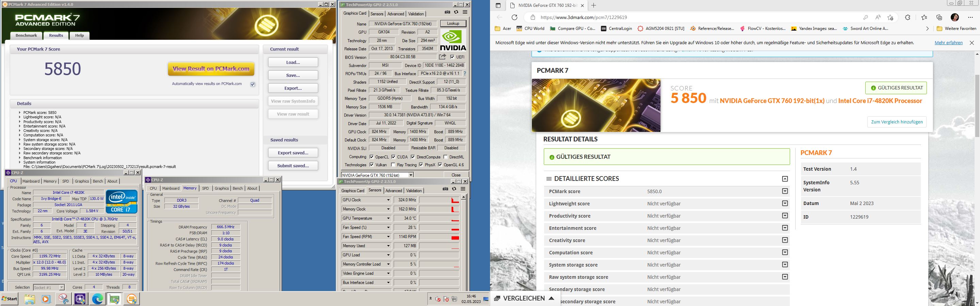This screenshot has height=306, width=980.
Task: Switch to Microsoft Edge in the taskbar
Action: (97, 299)
